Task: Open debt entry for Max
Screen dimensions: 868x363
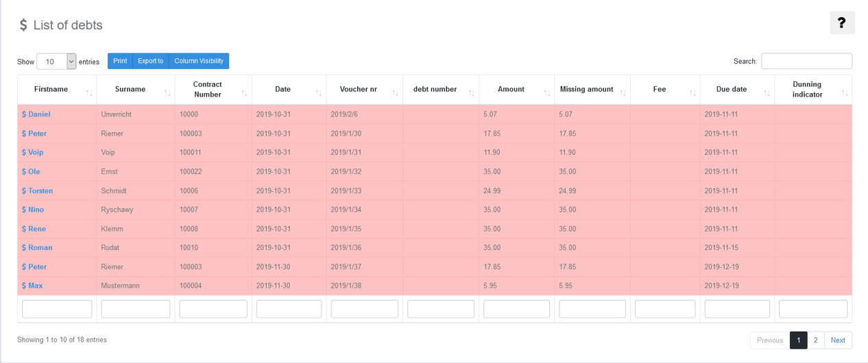Action: tap(32, 286)
